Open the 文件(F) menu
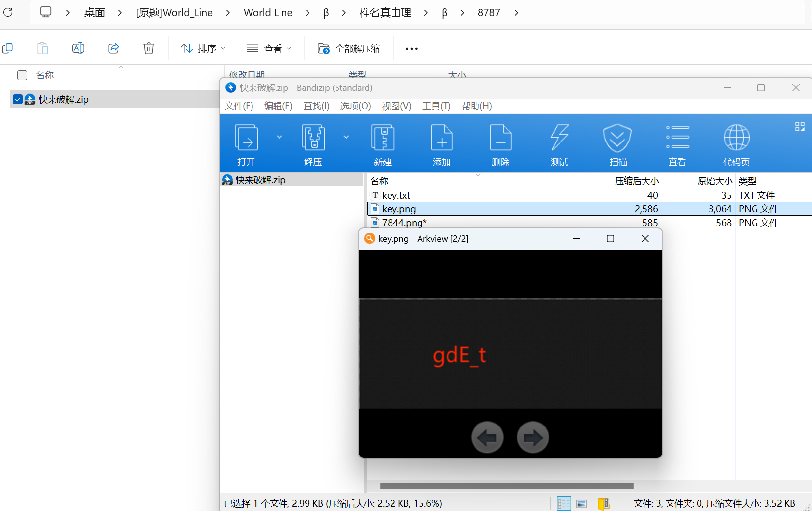 (x=239, y=106)
